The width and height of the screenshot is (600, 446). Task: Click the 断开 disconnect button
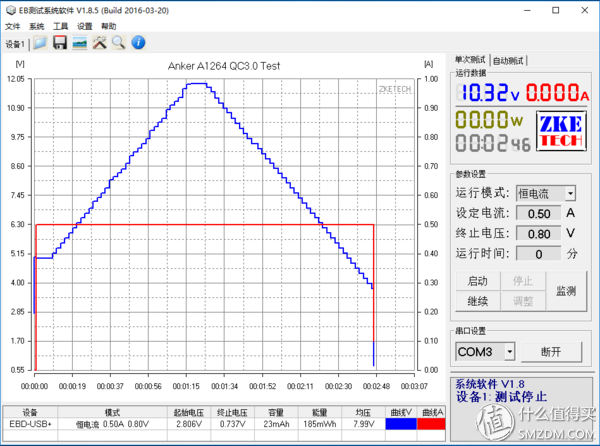pos(551,352)
